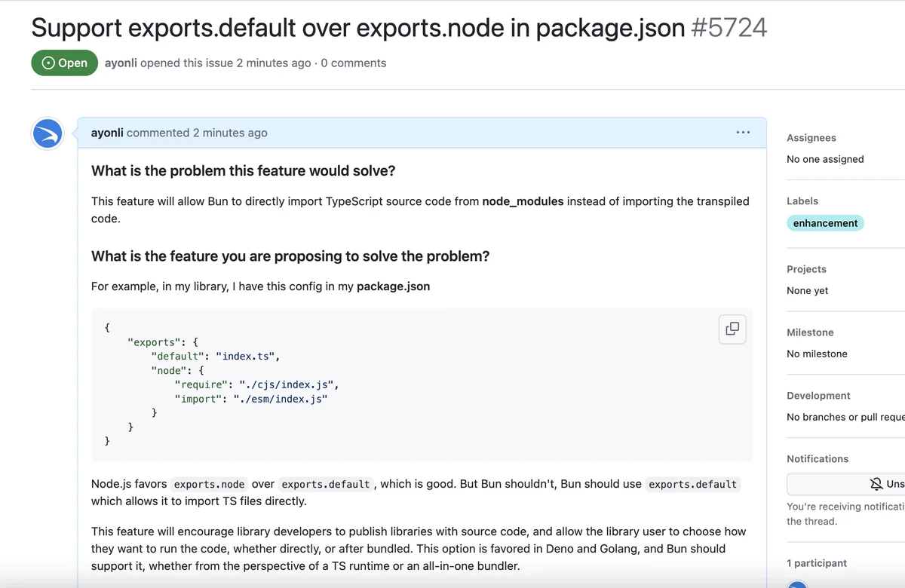Click the issue title text
Screen dimensions: 905x588
[358, 28]
